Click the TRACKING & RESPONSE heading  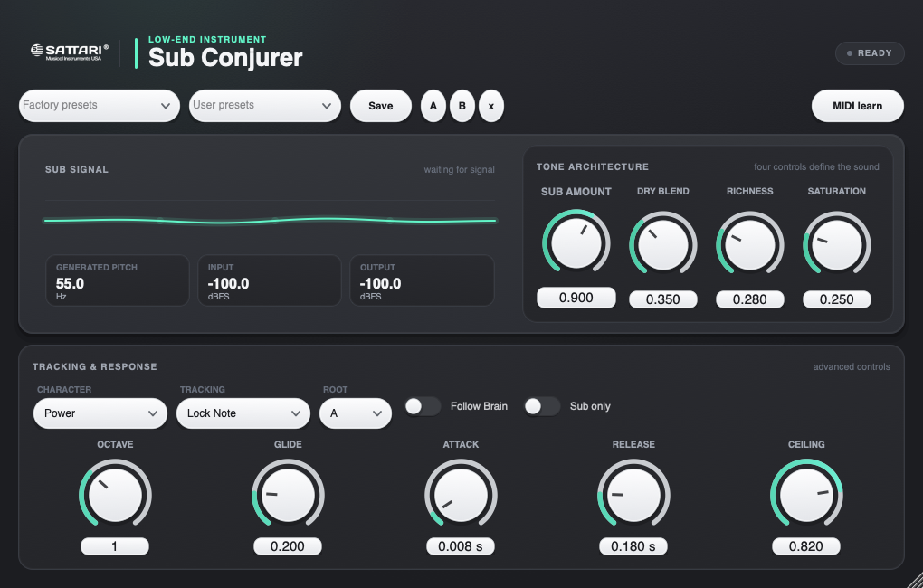(95, 366)
